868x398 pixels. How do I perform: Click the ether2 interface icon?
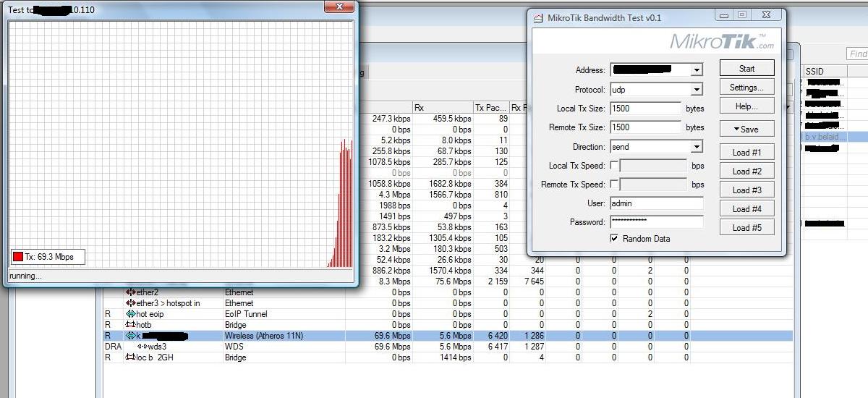[131, 292]
